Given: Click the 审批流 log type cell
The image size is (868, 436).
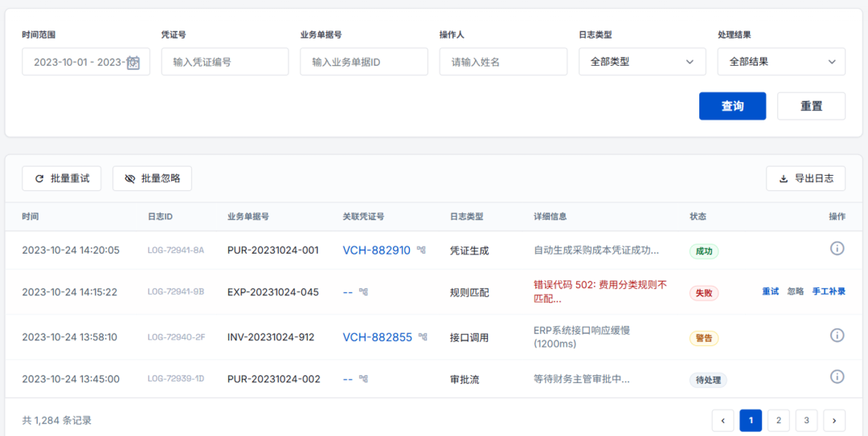Looking at the screenshot, I should coord(465,379).
